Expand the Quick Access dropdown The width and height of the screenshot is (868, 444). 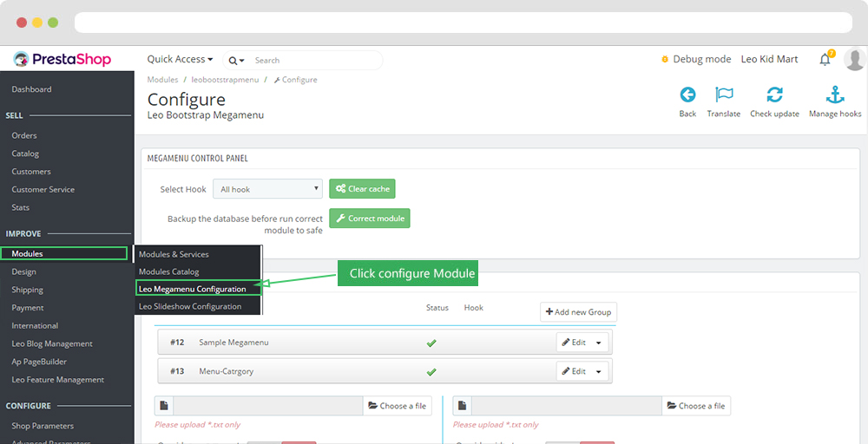[180, 59]
